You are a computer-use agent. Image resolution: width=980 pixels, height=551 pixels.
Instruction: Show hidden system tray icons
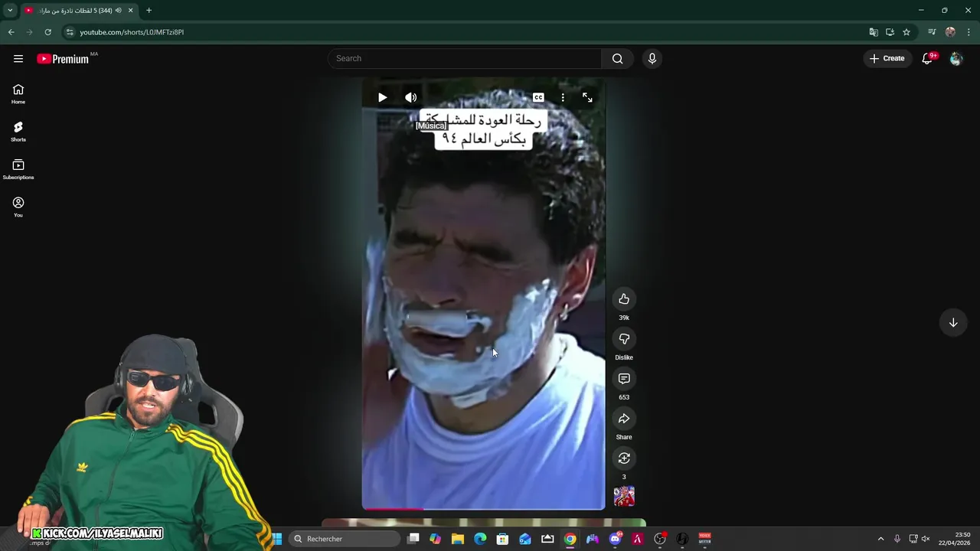pyautogui.click(x=880, y=539)
